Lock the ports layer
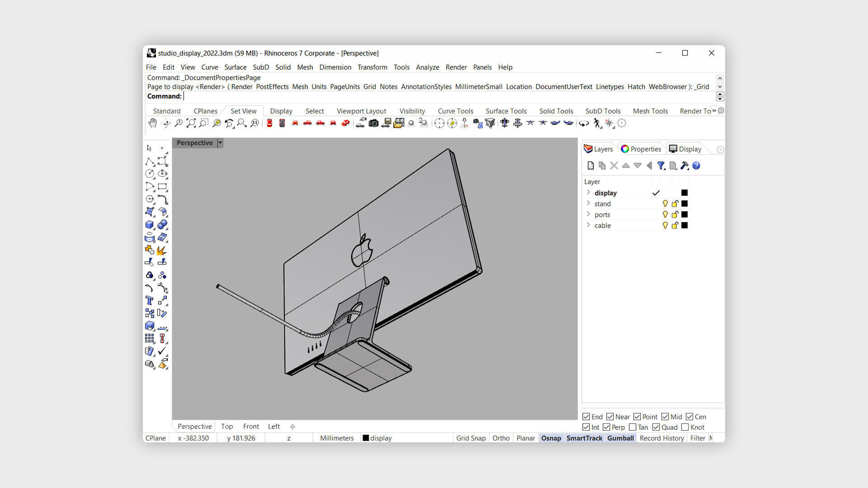Image resolution: width=868 pixels, height=488 pixels. click(x=675, y=215)
